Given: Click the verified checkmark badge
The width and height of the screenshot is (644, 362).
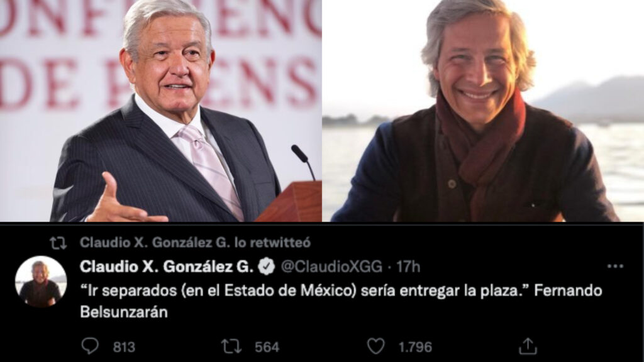Looking at the screenshot, I should pyautogui.click(x=267, y=266).
